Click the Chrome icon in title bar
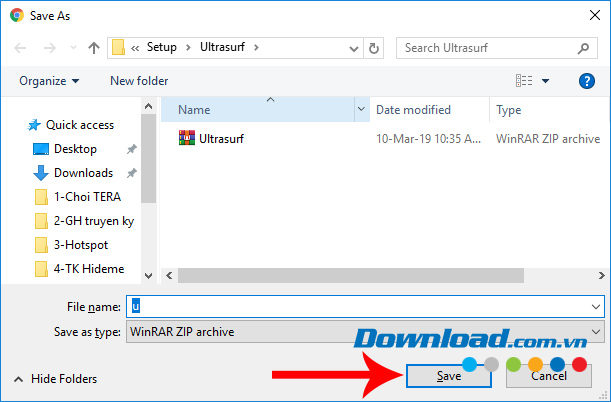 [16, 16]
